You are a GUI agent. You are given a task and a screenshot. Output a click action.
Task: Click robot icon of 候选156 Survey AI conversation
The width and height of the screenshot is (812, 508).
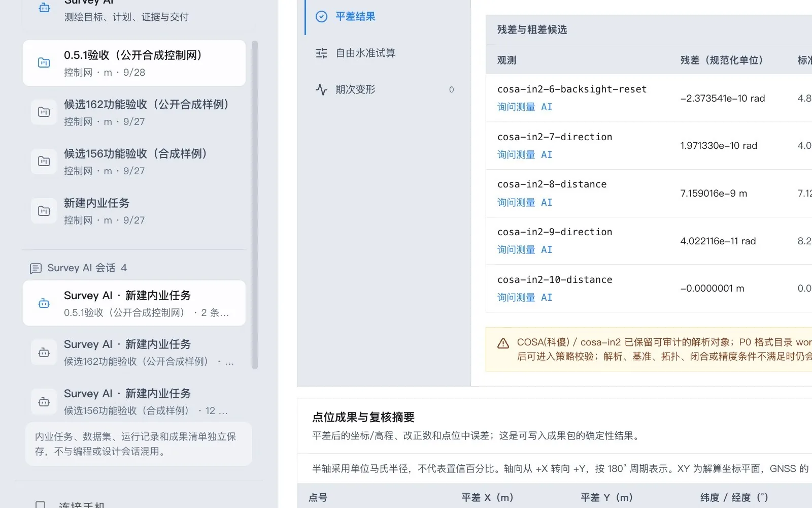point(44,402)
